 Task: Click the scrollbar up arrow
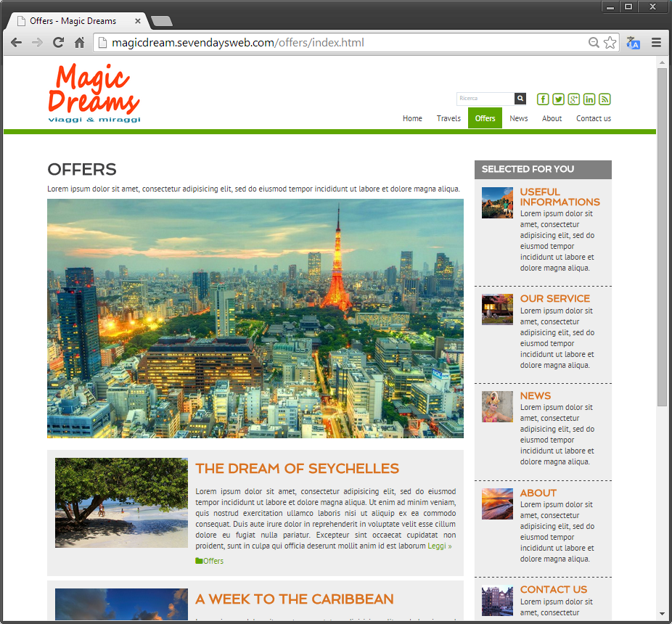click(662, 62)
